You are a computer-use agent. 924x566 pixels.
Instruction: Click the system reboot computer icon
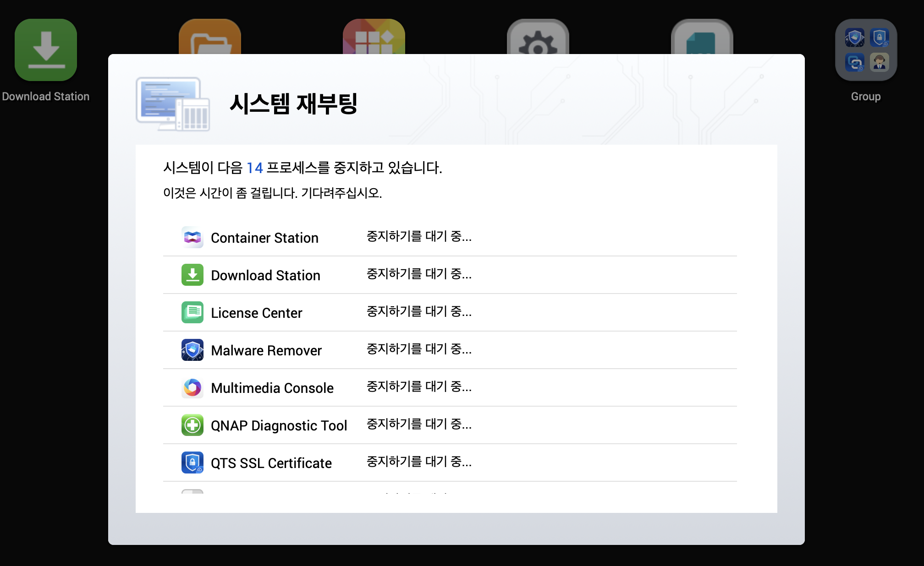pyautogui.click(x=173, y=104)
